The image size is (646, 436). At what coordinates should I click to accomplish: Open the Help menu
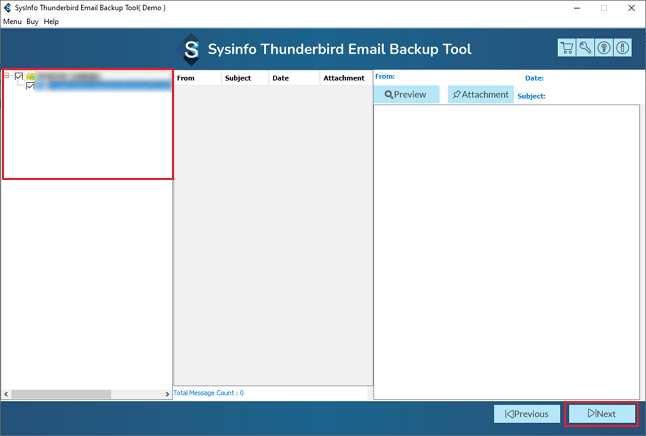[51, 21]
